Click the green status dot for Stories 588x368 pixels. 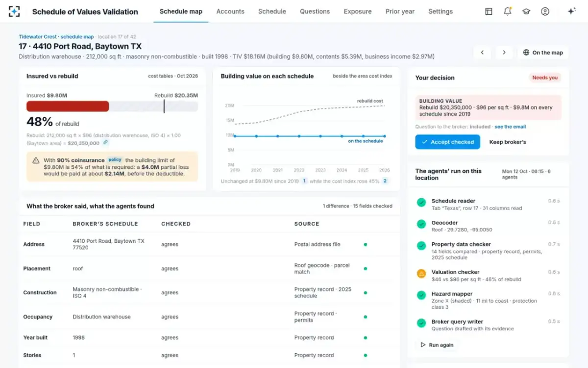coord(365,355)
